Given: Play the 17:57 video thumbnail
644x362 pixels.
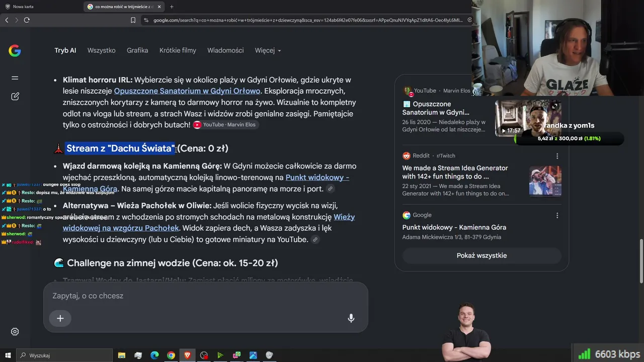Looking at the screenshot, I should [528, 119].
